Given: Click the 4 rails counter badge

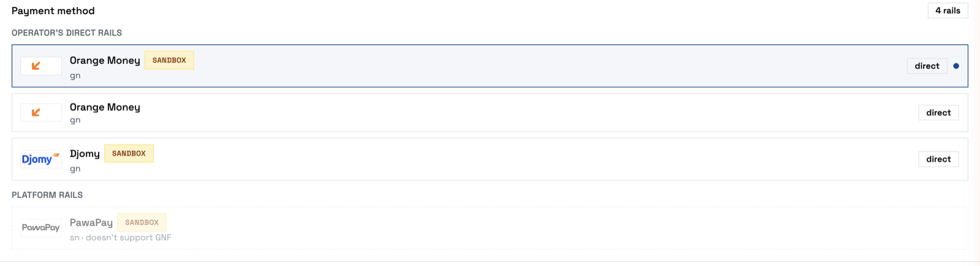Looking at the screenshot, I should (x=948, y=10).
